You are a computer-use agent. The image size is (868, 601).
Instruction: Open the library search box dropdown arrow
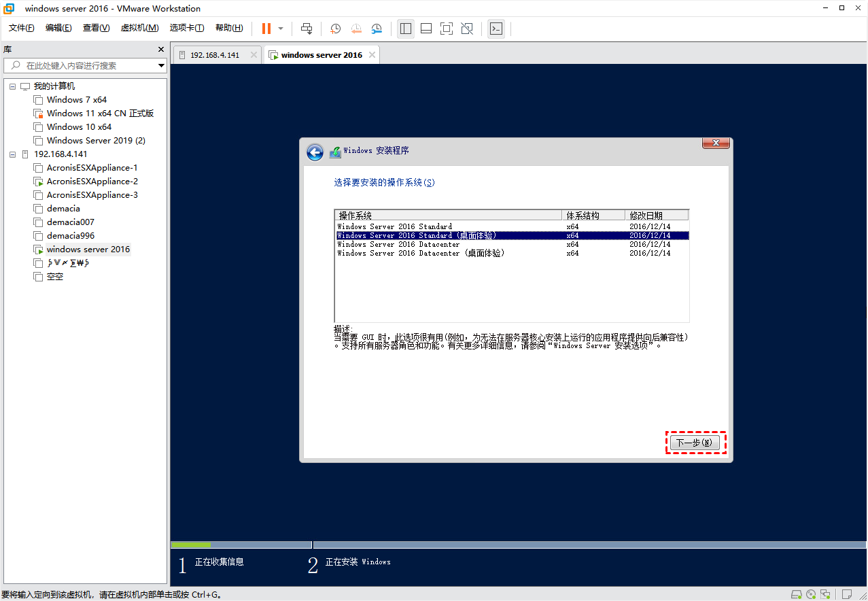[161, 66]
